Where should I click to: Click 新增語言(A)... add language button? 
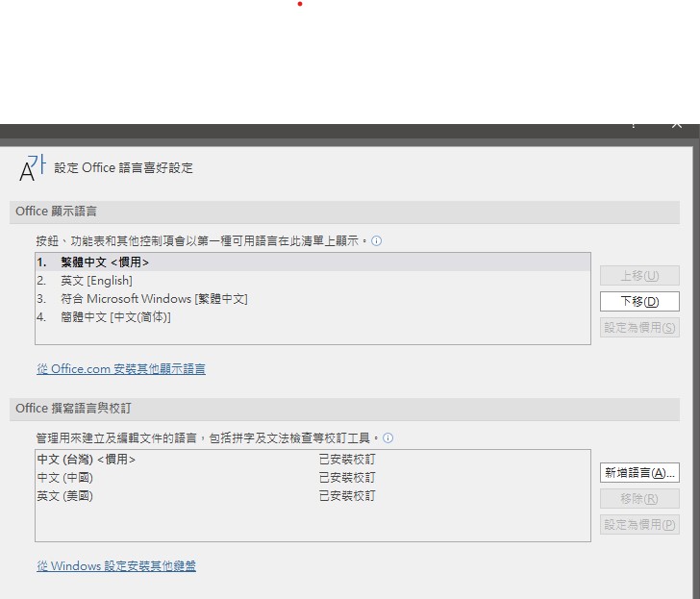639,473
